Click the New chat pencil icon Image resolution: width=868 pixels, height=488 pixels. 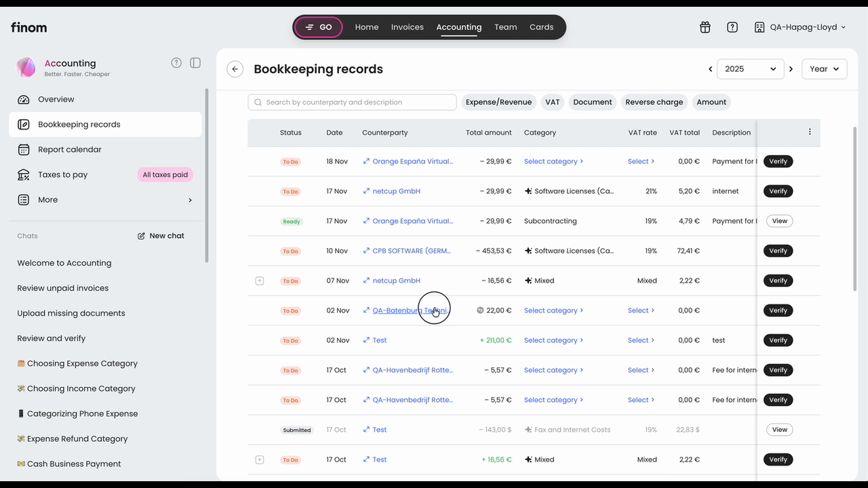click(141, 236)
